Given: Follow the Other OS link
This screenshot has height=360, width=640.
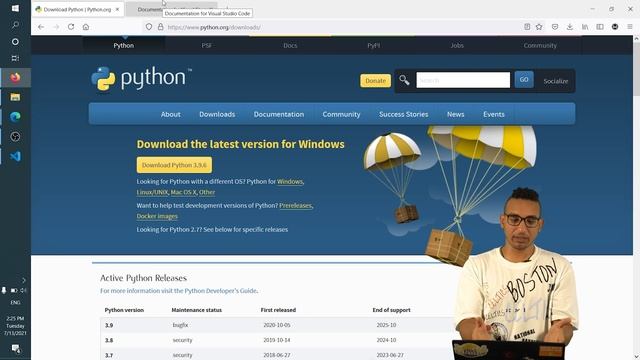Looking at the screenshot, I should (207, 192).
